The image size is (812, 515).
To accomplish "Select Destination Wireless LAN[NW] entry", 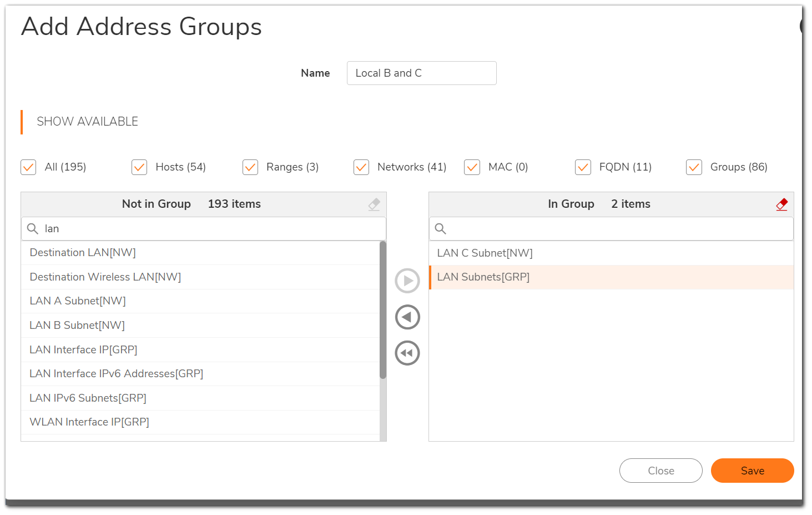I will click(x=200, y=277).
